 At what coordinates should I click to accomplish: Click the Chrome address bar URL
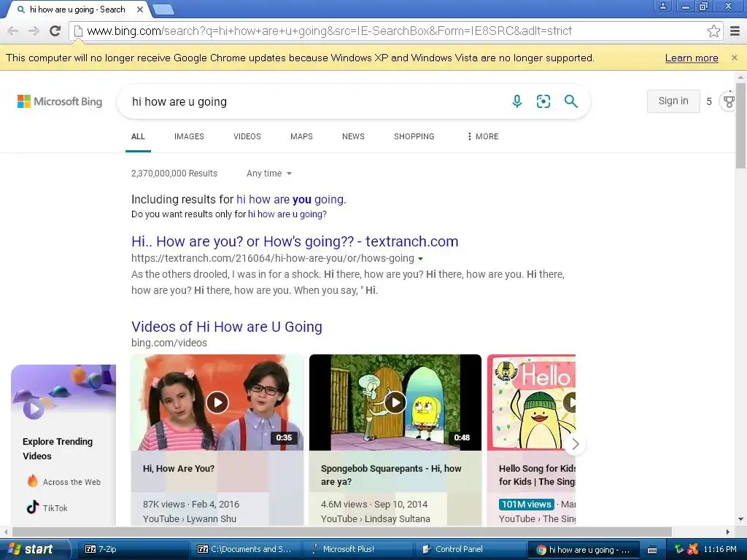329,31
